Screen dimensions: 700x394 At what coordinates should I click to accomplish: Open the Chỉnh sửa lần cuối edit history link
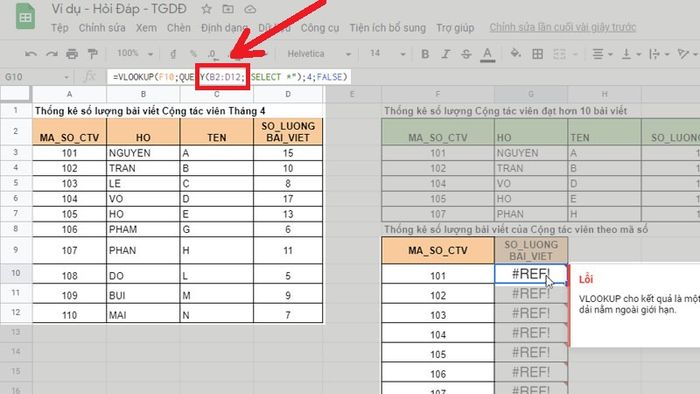click(562, 27)
